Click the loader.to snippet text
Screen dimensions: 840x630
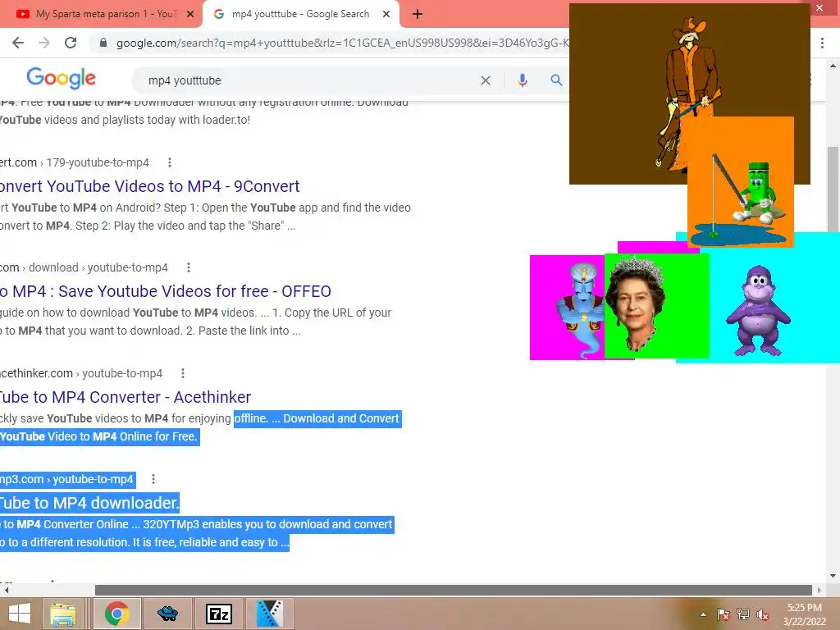[x=125, y=120]
